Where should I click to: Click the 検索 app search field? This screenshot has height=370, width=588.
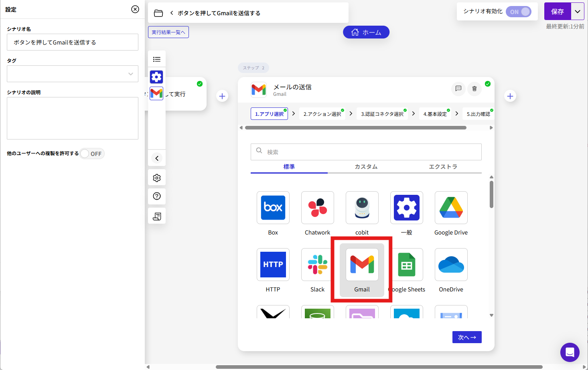click(366, 152)
